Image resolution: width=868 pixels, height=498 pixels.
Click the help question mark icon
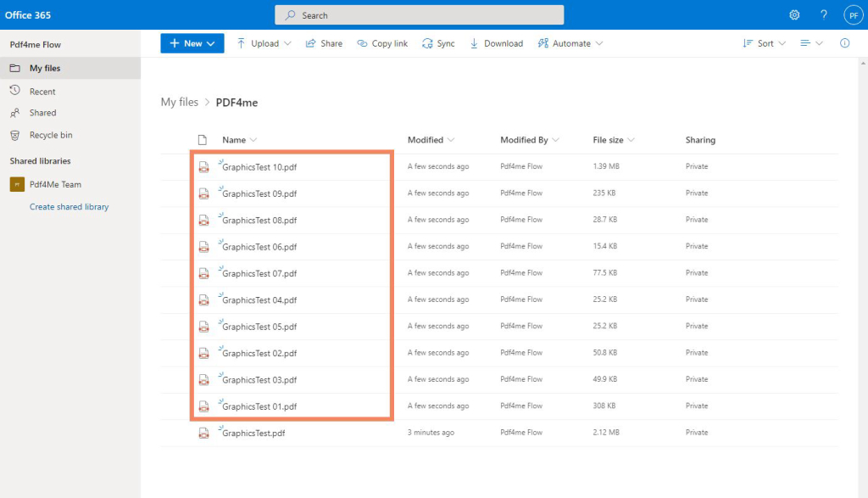tap(823, 15)
